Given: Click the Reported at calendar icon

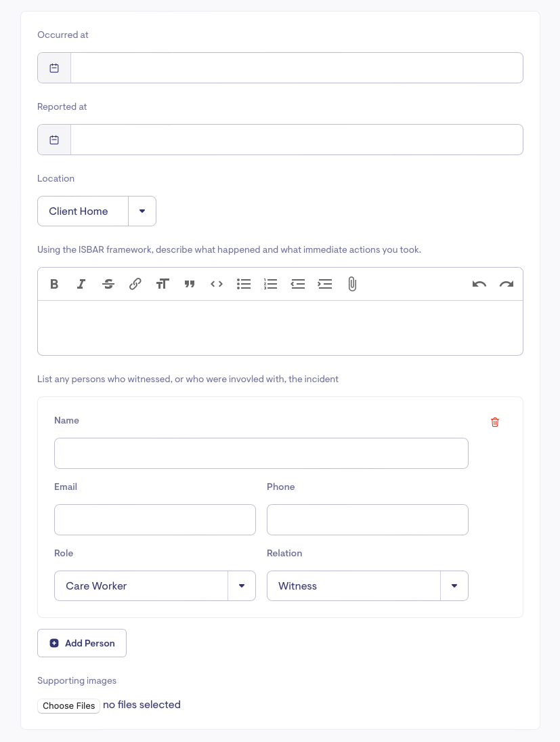Looking at the screenshot, I should (54, 140).
